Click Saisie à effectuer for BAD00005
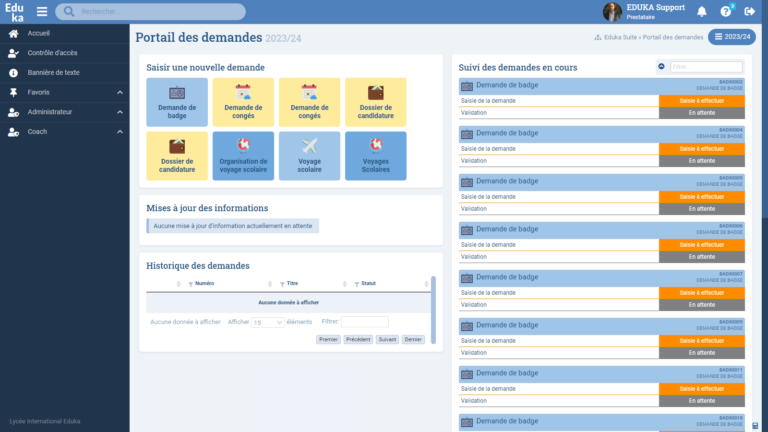Screen dimensions: 768x432 pos(701,197)
